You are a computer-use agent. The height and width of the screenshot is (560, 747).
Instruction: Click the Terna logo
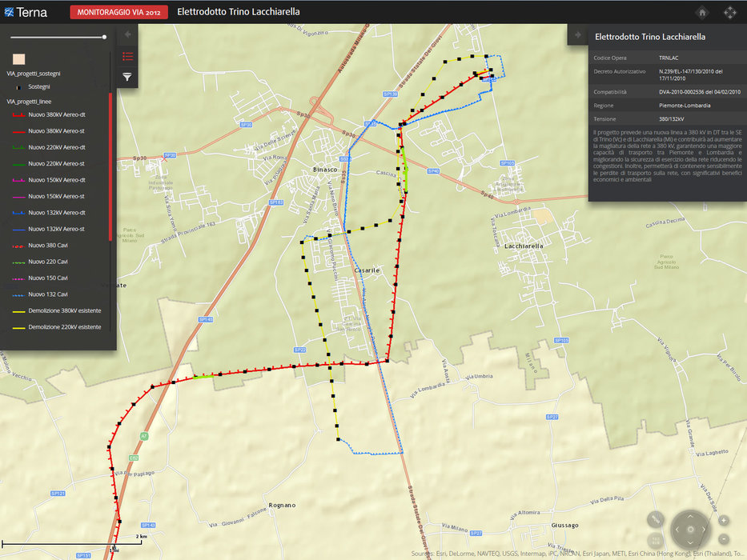[26, 12]
